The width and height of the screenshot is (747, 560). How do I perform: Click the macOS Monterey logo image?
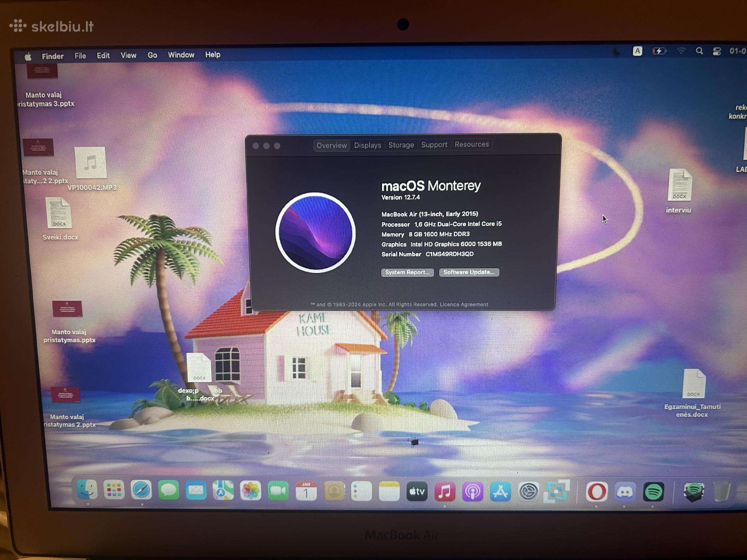316,232
